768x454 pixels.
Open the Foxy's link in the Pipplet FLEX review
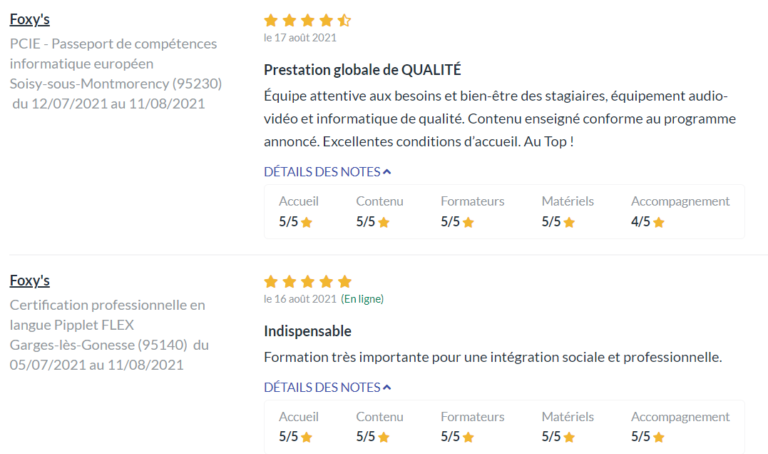[30, 281]
